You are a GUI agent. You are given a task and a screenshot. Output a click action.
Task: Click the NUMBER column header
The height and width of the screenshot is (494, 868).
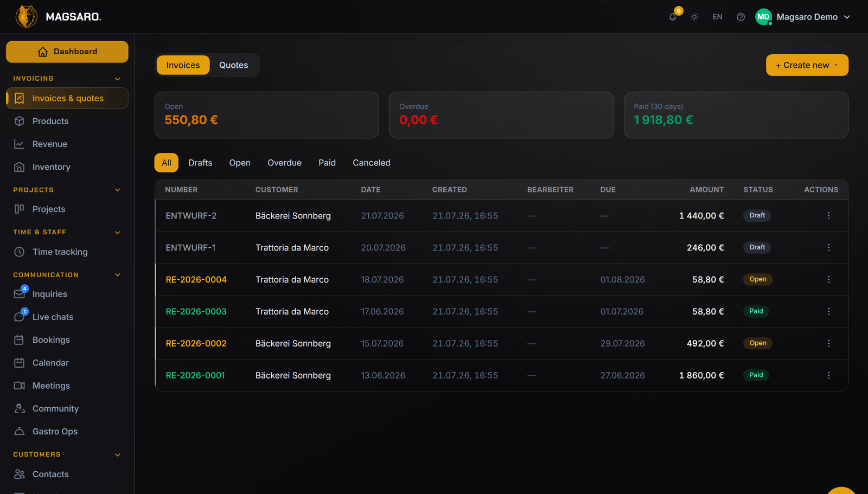coord(181,190)
